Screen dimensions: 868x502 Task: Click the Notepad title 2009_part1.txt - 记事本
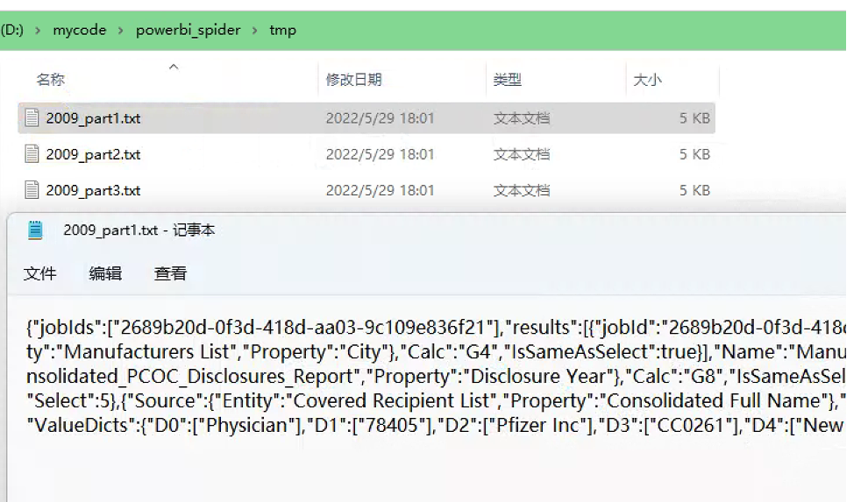coord(139,230)
